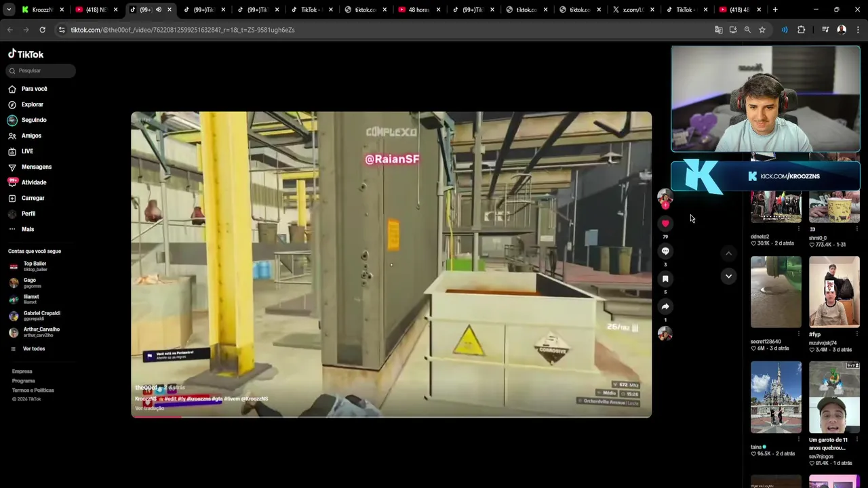This screenshot has height=488, width=868.
Task: Toggle the bookmark save icon on video
Action: pyautogui.click(x=665, y=279)
